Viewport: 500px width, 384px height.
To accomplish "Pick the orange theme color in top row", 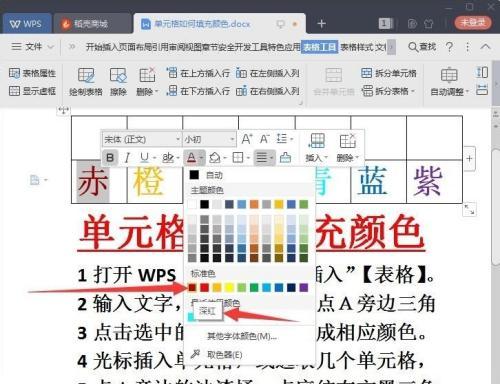I will (x=254, y=204).
